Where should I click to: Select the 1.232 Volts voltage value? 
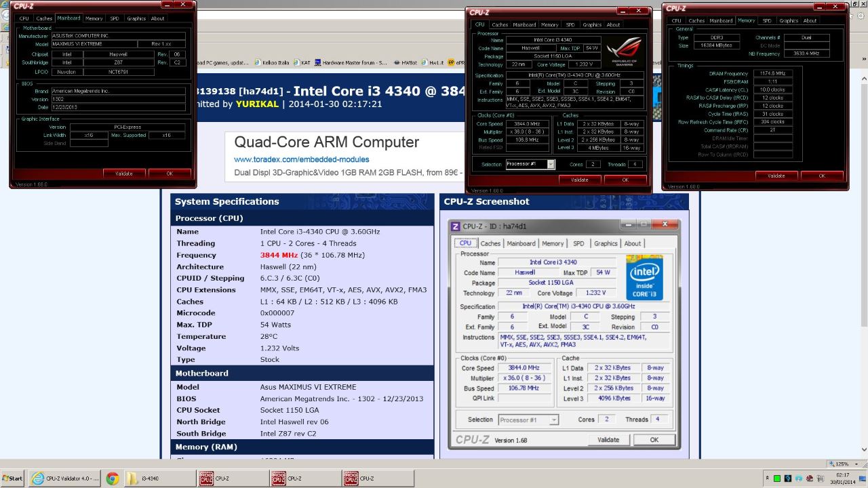click(279, 348)
